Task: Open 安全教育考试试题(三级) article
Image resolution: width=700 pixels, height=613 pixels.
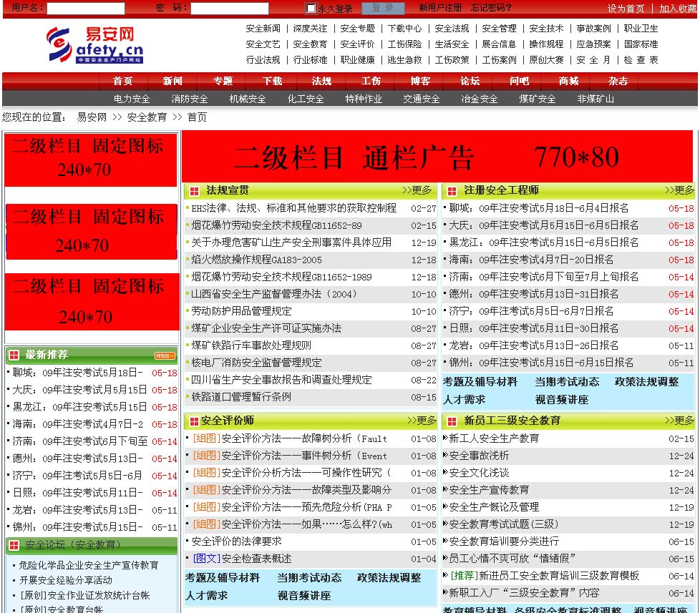Action: [x=504, y=524]
